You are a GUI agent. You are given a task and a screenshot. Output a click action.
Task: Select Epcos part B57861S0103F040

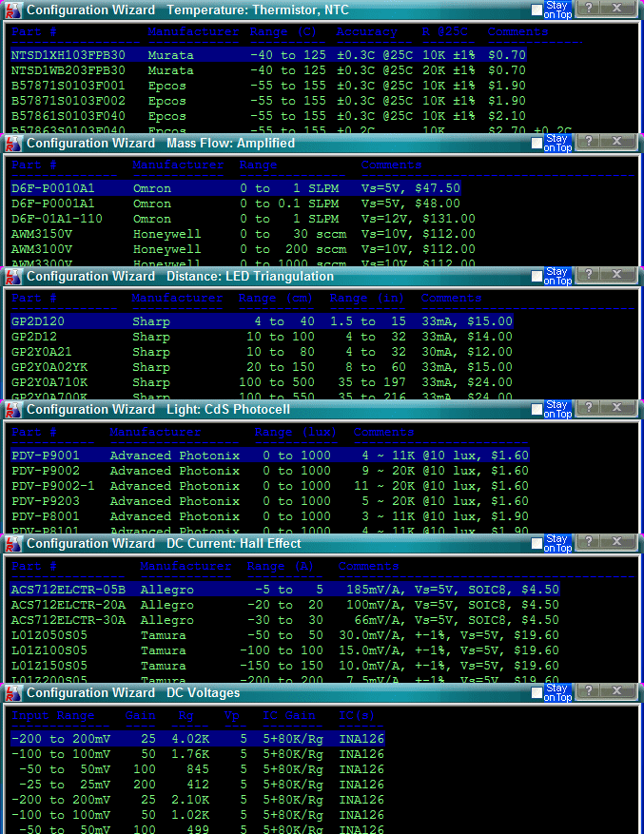(x=268, y=116)
